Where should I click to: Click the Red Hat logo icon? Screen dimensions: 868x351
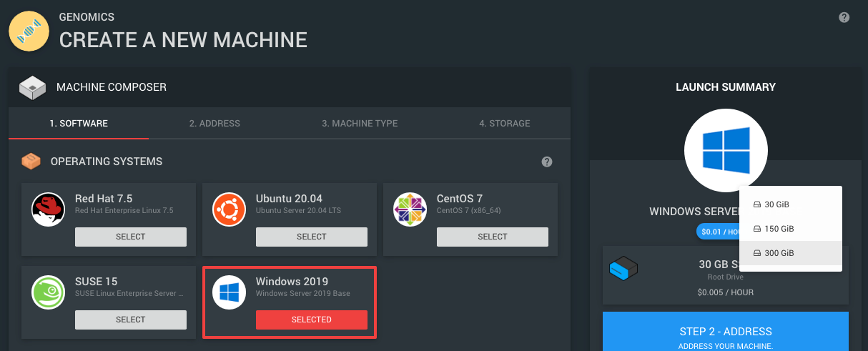49,209
